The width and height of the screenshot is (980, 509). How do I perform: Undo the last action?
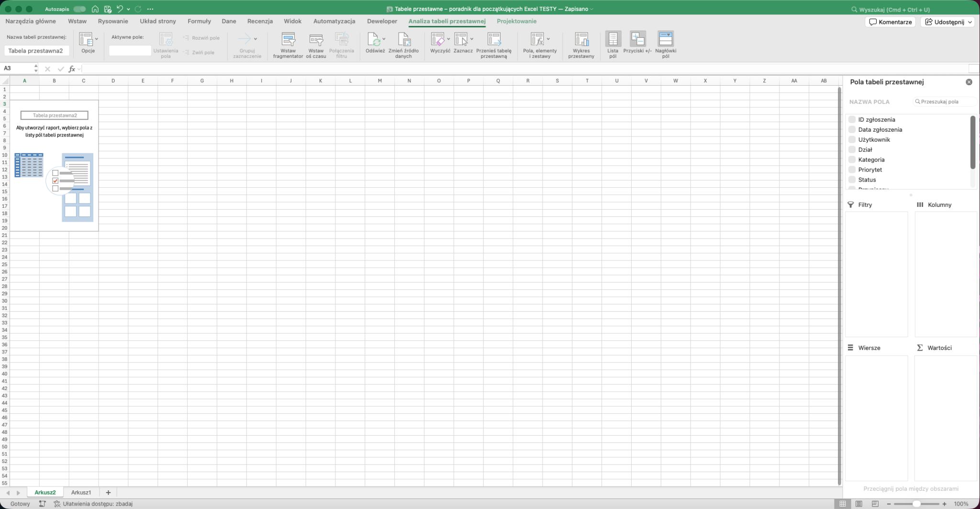click(x=120, y=9)
